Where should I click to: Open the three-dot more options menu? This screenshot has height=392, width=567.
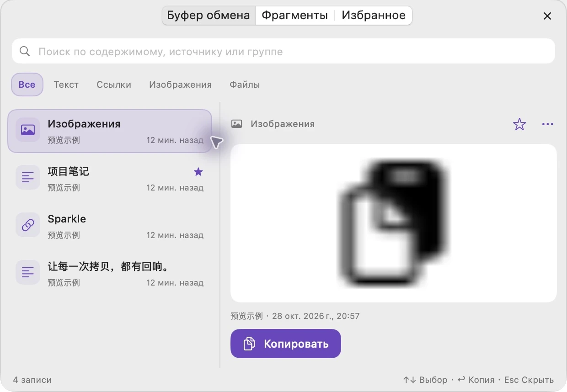pyautogui.click(x=547, y=124)
